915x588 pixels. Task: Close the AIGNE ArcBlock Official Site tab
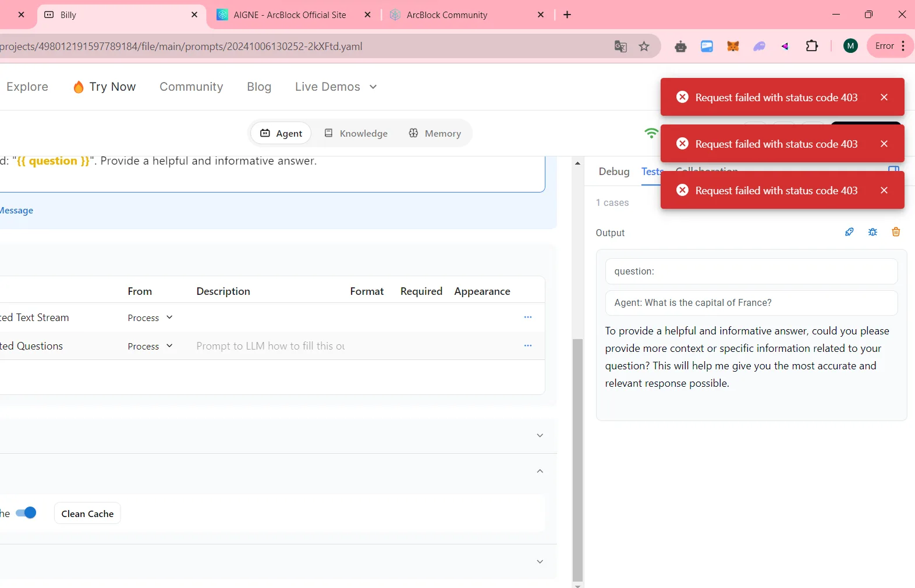(x=367, y=15)
